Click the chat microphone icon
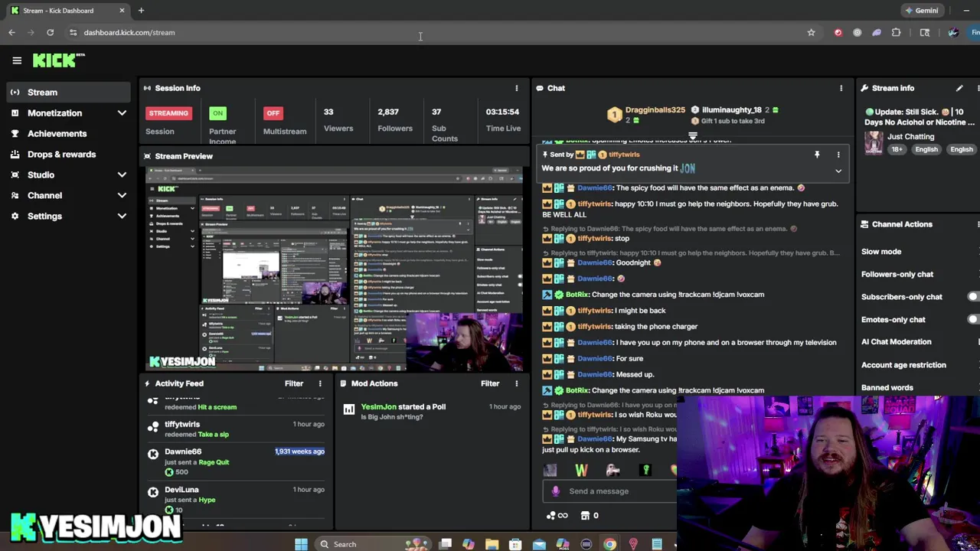The width and height of the screenshot is (980, 551). [556, 491]
